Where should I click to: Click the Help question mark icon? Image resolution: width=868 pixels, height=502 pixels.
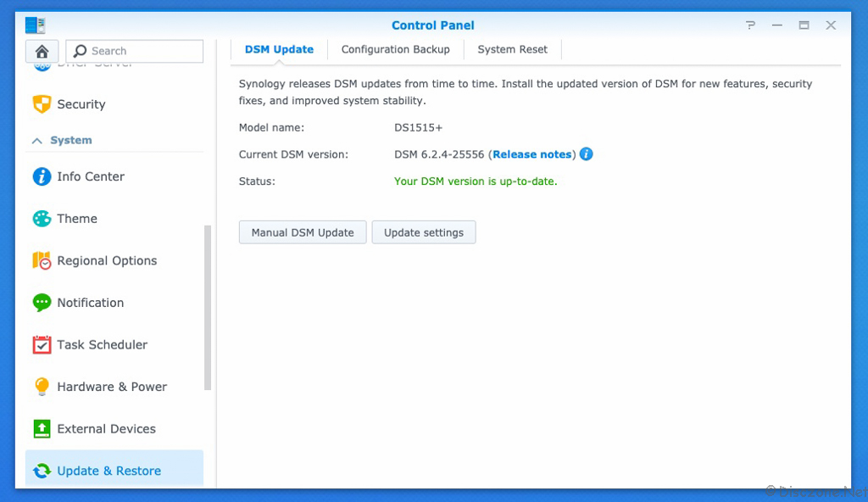(750, 25)
